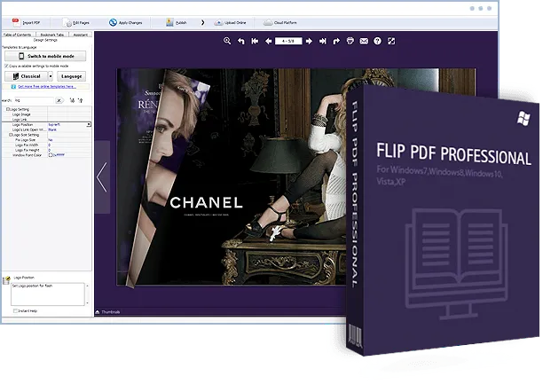Click the Upload Online cloud icon
This screenshot has height=392, width=543.
tap(218, 23)
